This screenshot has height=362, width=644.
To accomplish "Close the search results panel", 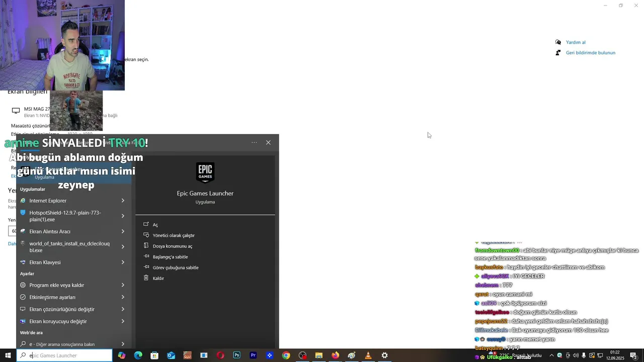I will click(268, 142).
